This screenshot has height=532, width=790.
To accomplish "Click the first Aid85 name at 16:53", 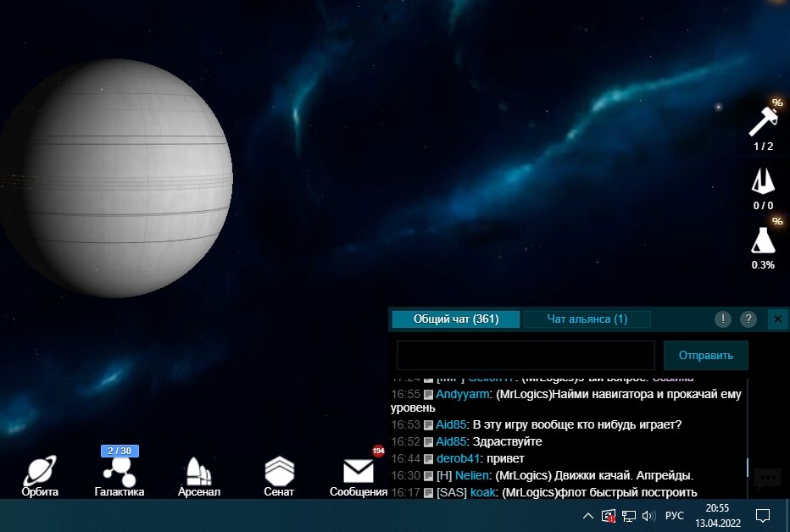I will tap(451, 424).
